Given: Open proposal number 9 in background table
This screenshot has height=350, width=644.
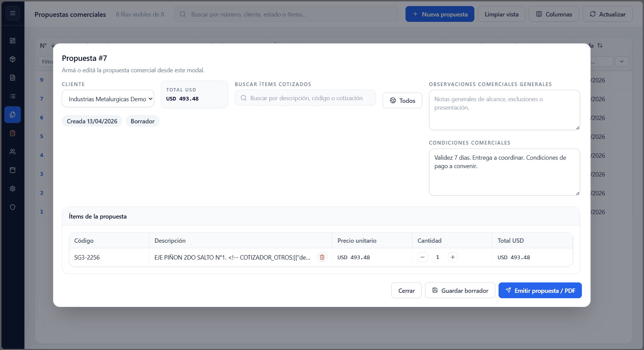Looking at the screenshot, I should click(42, 80).
